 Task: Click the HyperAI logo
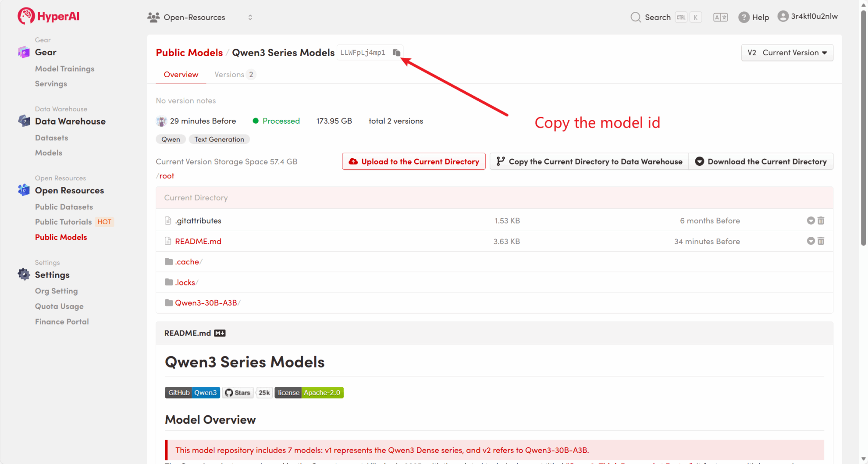pyautogui.click(x=49, y=17)
